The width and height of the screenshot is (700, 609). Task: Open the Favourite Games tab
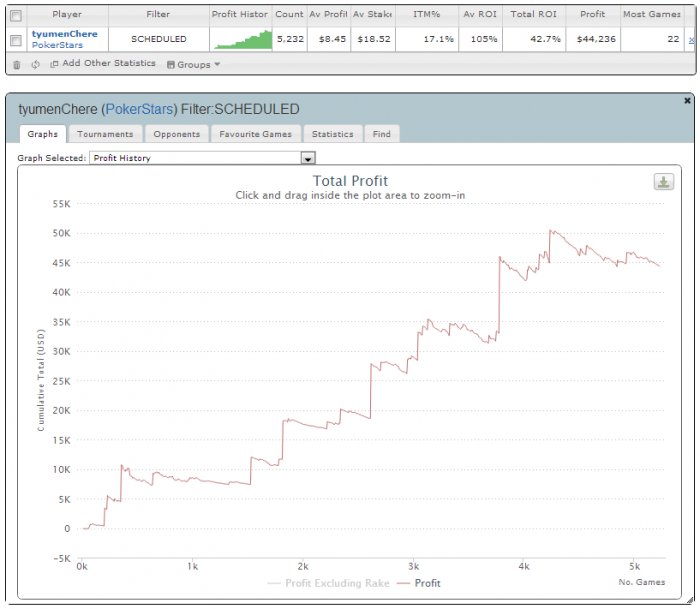(x=255, y=134)
